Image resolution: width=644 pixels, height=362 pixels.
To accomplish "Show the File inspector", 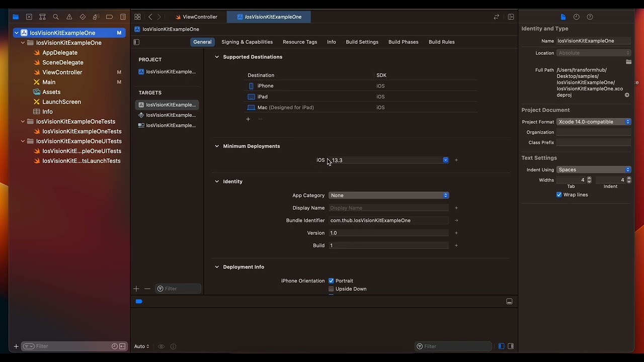I will [x=563, y=17].
